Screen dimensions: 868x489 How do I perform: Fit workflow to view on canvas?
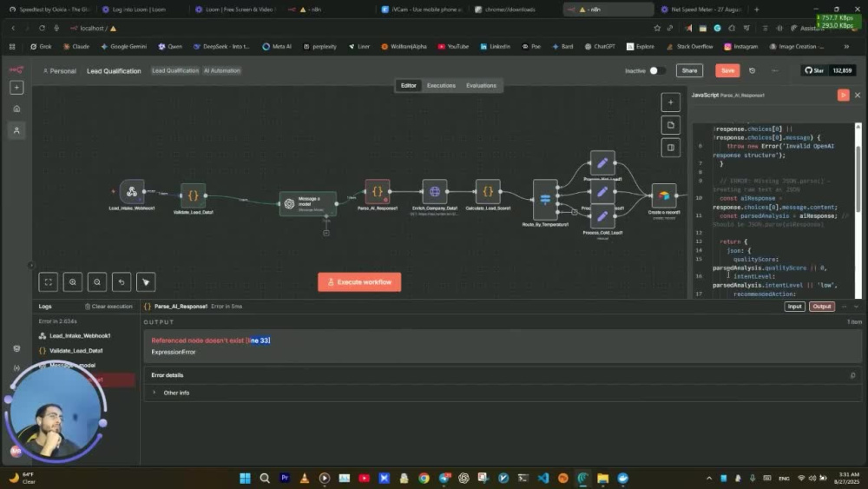[x=48, y=282]
